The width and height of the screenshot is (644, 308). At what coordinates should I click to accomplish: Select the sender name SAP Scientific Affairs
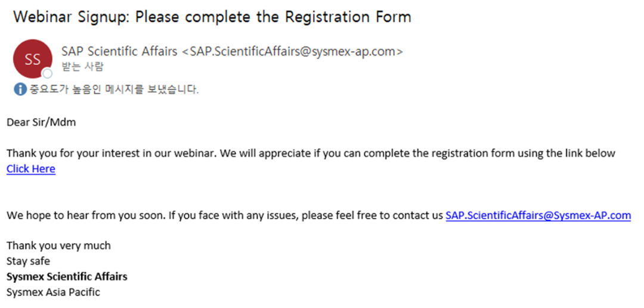point(119,52)
